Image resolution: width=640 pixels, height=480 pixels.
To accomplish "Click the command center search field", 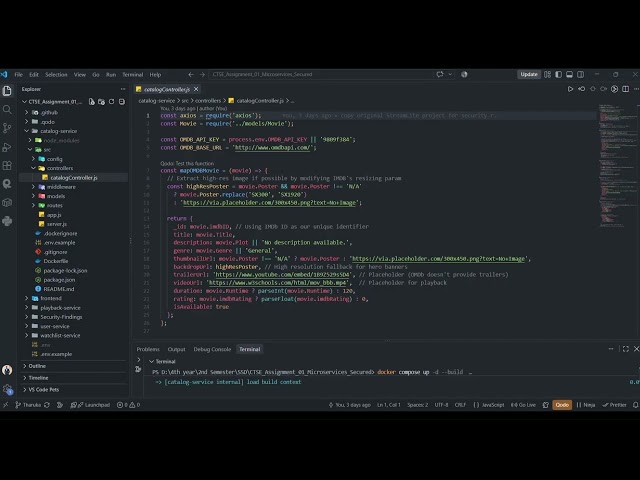I will point(322,74).
